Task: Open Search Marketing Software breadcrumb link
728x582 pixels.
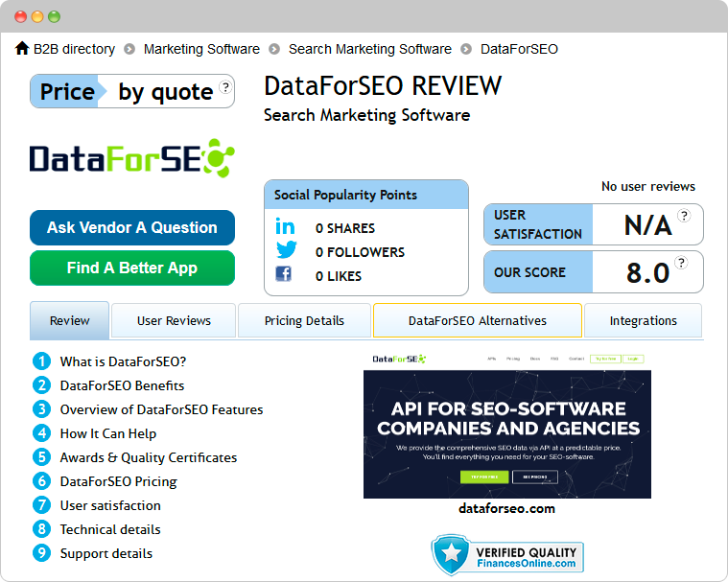Action: pyautogui.click(x=370, y=49)
